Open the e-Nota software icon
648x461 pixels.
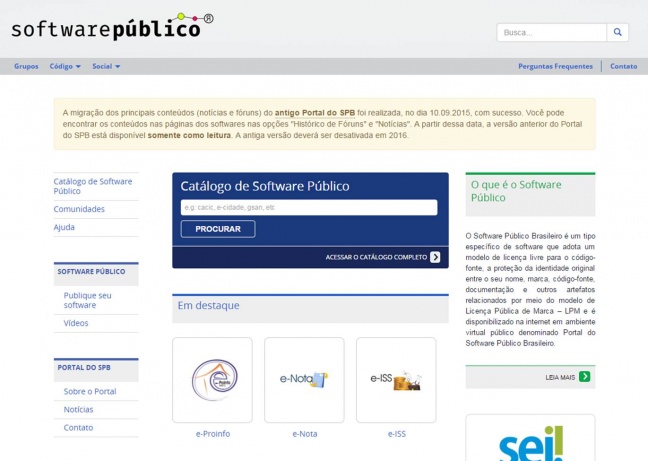pyautogui.click(x=304, y=380)
